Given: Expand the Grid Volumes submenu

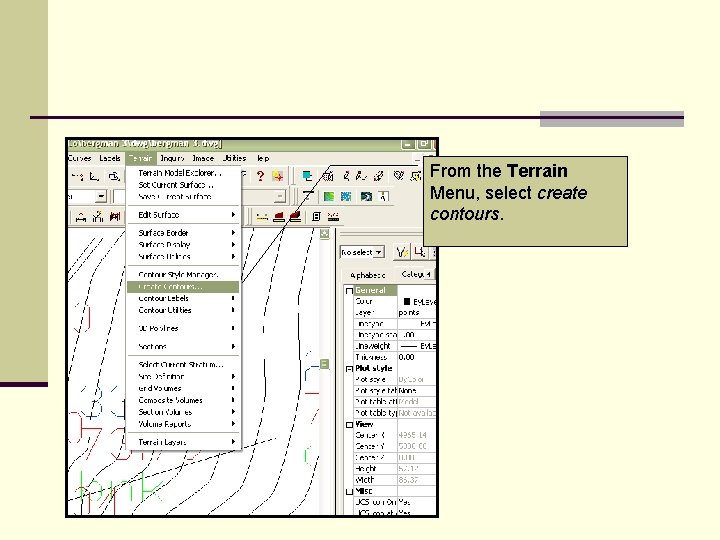Looking at the screenshot, I should coord(183,388).
